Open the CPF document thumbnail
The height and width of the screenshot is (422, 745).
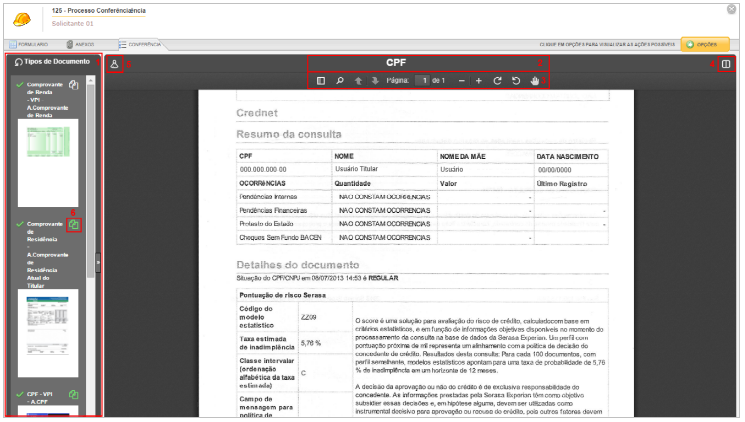click(48, 411)
